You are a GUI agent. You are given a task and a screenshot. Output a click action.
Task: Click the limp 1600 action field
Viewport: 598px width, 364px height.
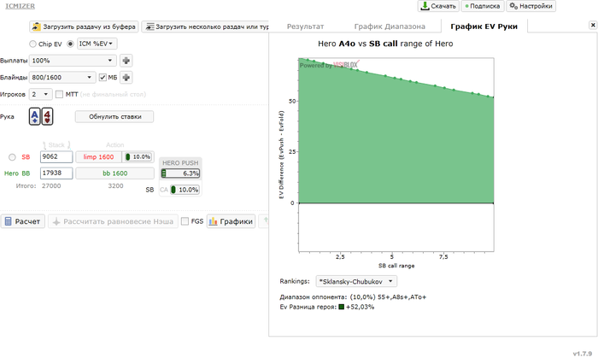98,157
